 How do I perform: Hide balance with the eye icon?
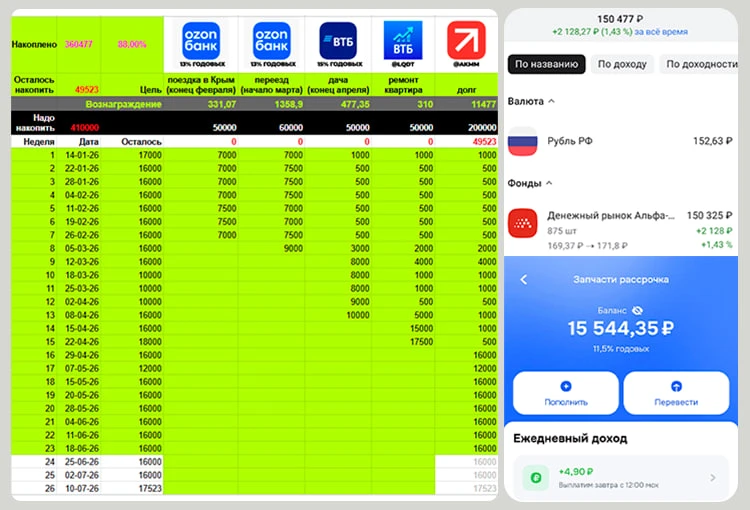tap(637, 310)
